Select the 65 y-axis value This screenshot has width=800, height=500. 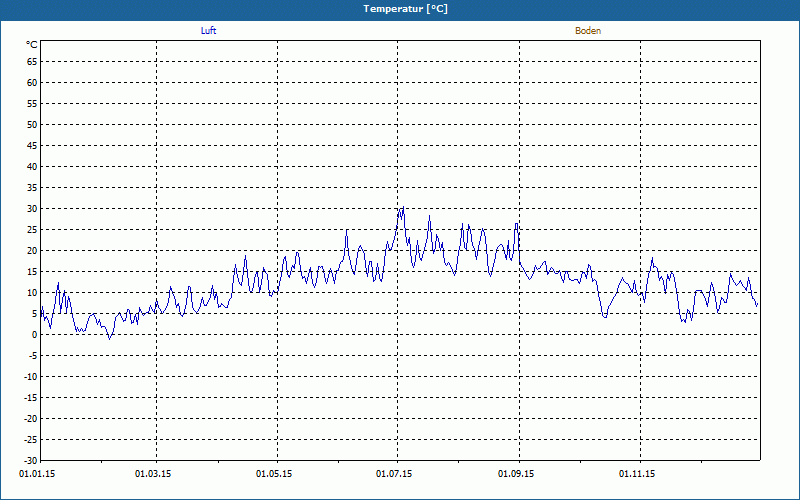coord(32,62)
